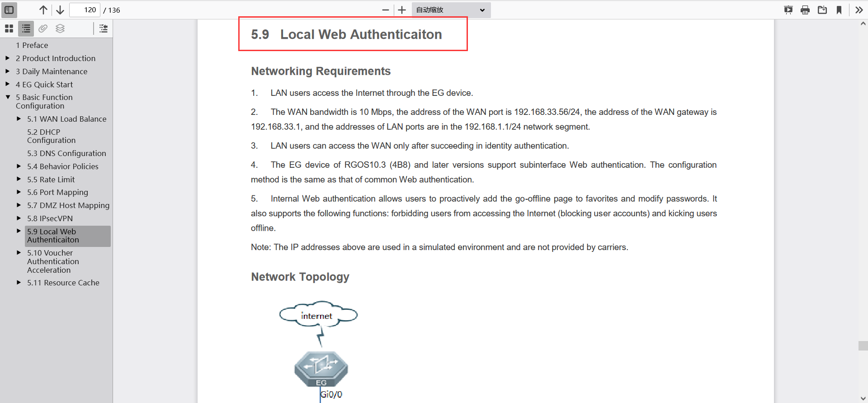The height and width of the screenshot is (403, 868).
Task: Open the zoom level dropdown 自动缩放
Action: (451, 9)
